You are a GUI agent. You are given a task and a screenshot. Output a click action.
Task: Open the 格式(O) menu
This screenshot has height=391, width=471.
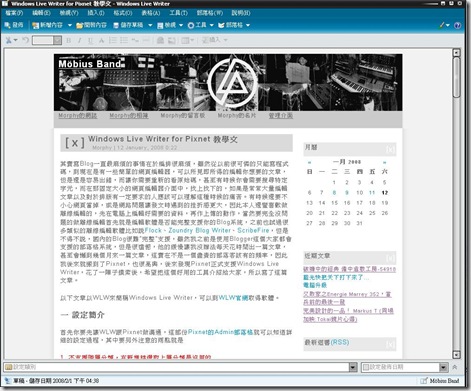coord(123,13)
